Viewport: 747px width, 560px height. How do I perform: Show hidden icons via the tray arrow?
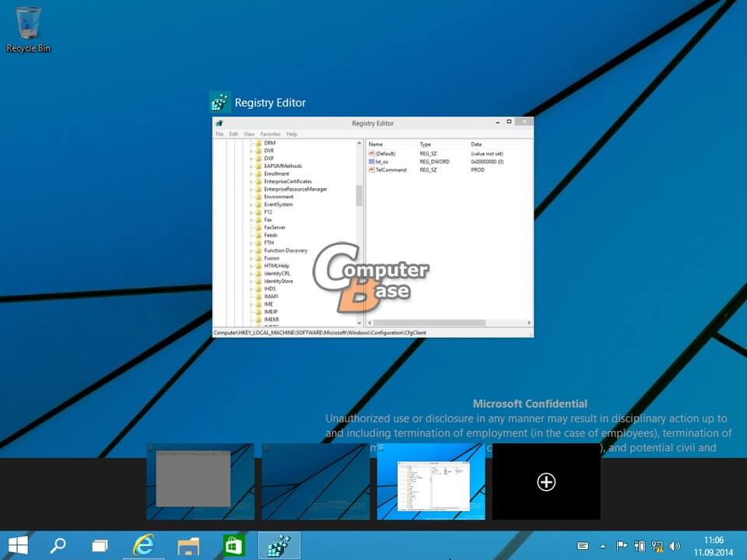(604, 545)
